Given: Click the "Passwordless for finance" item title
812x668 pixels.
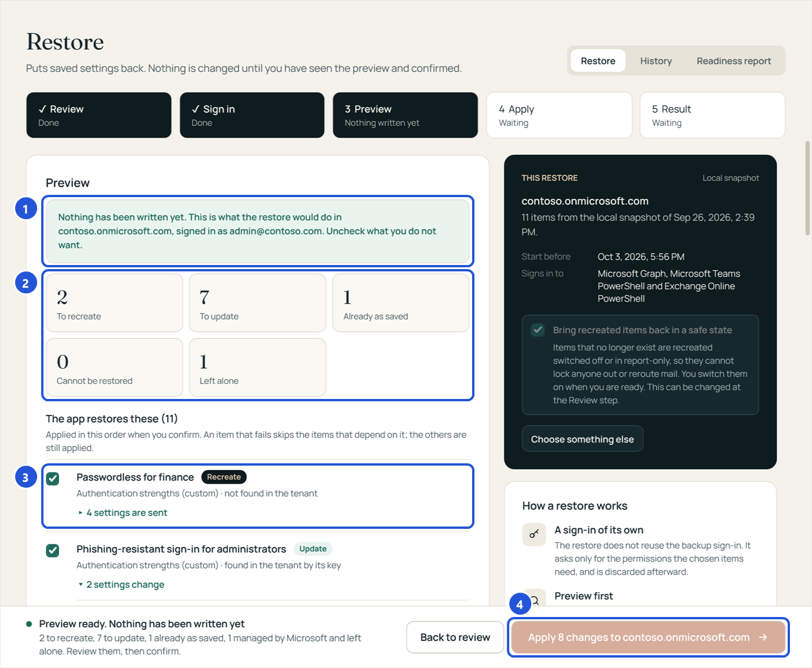Looking at the screenshot, I should pos(135,477).
